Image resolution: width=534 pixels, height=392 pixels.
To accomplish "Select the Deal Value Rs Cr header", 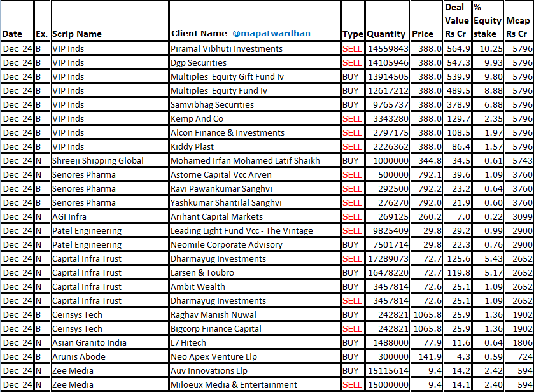I will 457,20.
